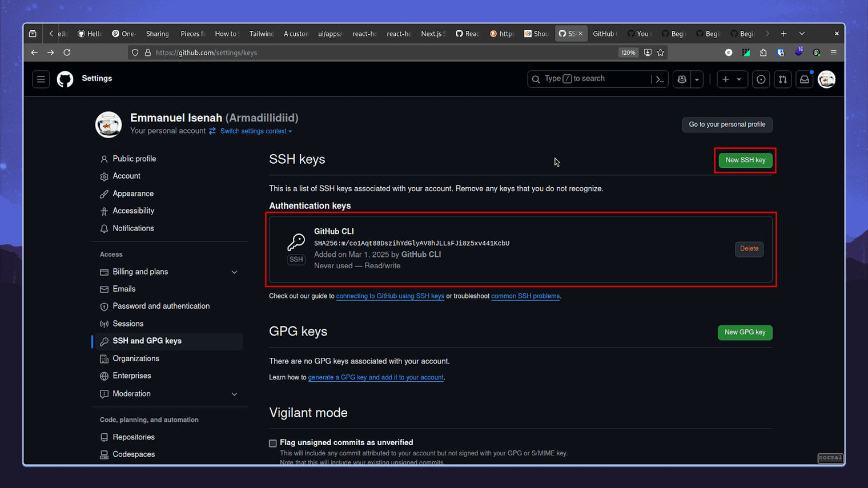Screen dimensions: 868x488
Task: Switch to the Pieces tab
Action: [x=193, y=34]
